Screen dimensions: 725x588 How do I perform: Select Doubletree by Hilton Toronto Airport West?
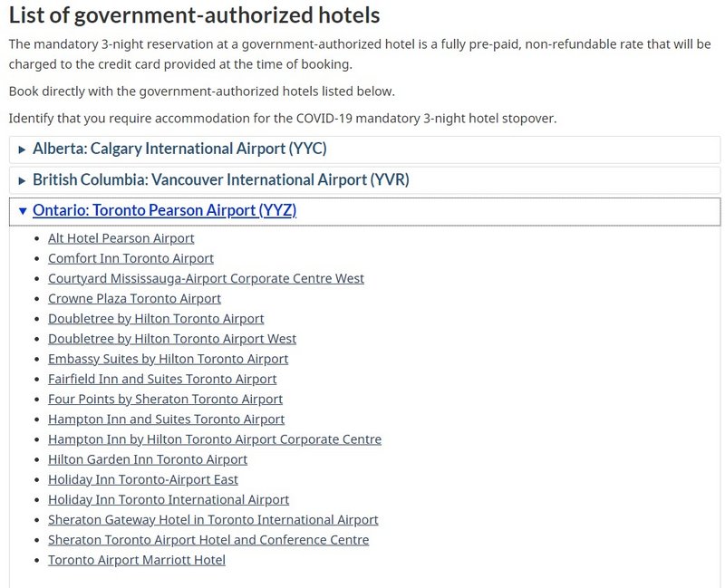click(x=172, y=339)
